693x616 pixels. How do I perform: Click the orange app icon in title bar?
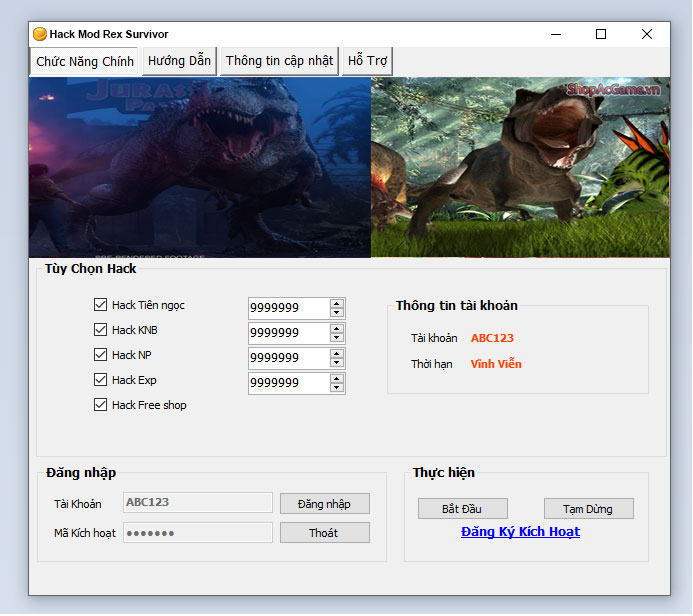(x=40, y=34)
